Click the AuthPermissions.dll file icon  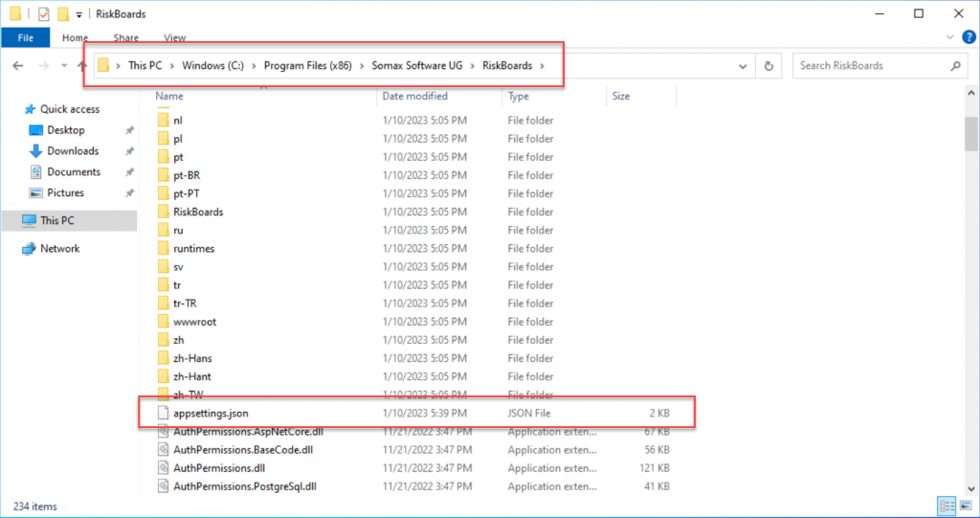coord(164,468)
